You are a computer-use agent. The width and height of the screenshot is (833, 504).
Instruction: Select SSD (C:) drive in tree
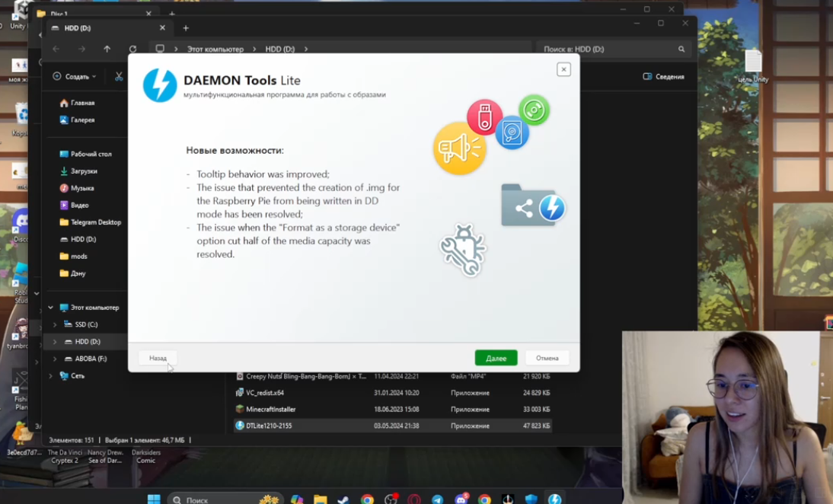[81, 324]
